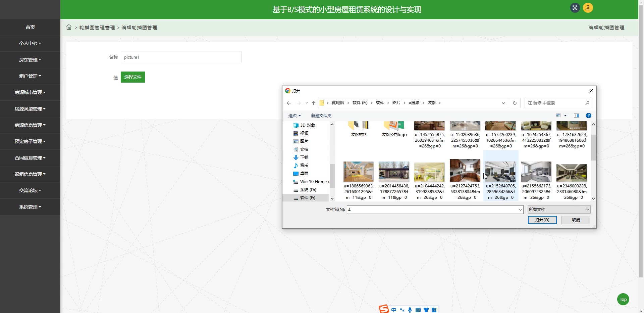Image resolution: width=644 pixels, height=313 pixels.
Task: Expand the 房源类型管理 sidebar menu
Action: (30, 109)
